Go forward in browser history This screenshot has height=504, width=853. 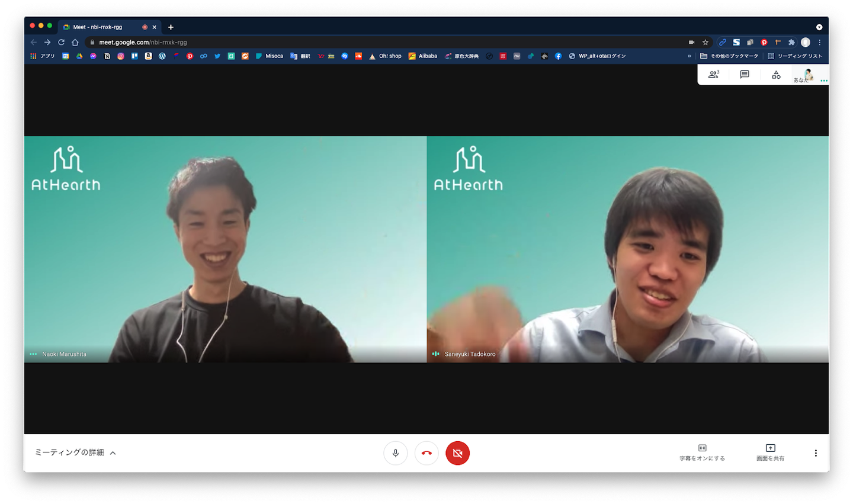[x=47, y=42]
